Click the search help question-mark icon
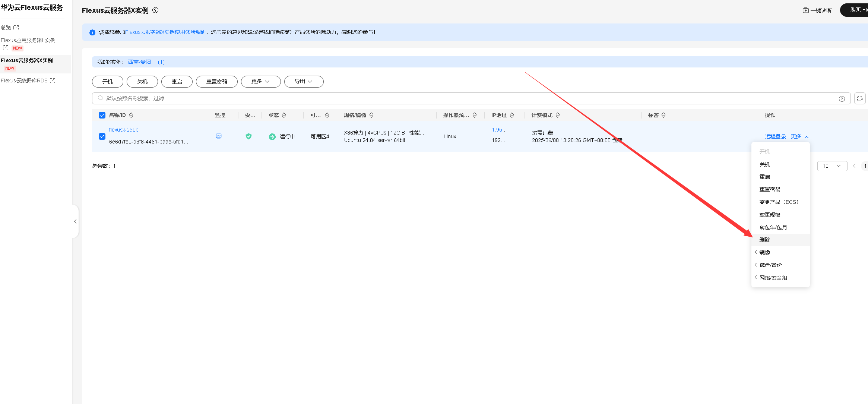868x404 pixels. pos(842,98)
